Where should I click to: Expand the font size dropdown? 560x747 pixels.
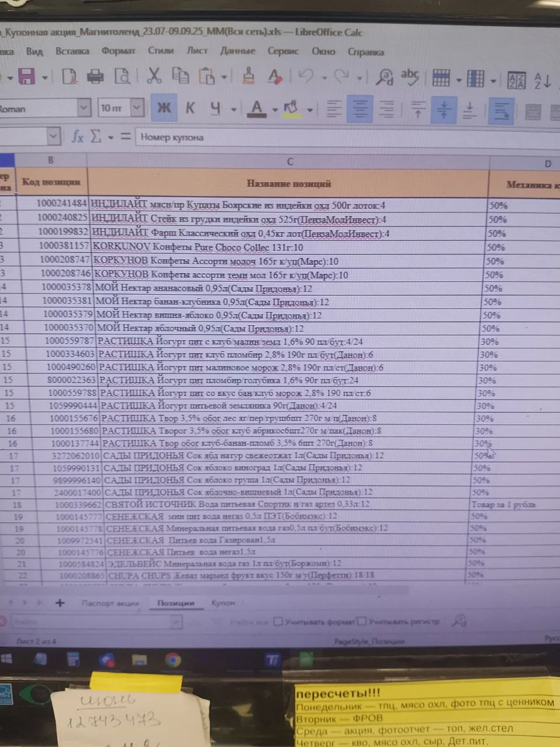point(137,107)
